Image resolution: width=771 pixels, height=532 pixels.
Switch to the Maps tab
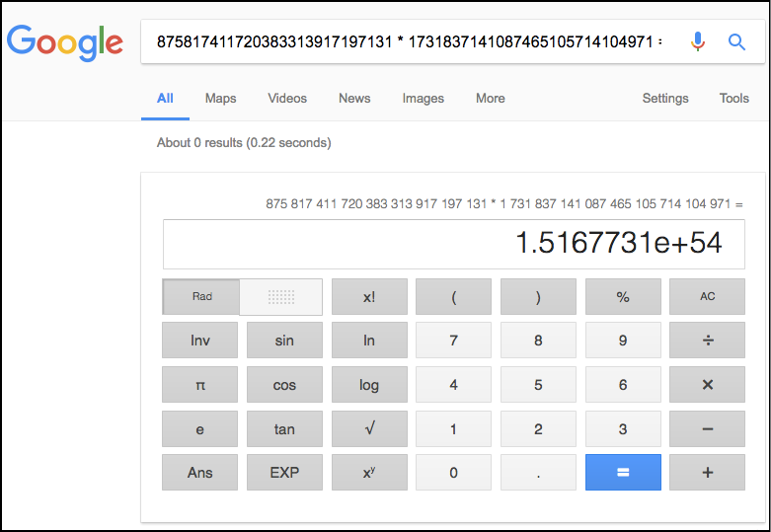click(221, 99)
